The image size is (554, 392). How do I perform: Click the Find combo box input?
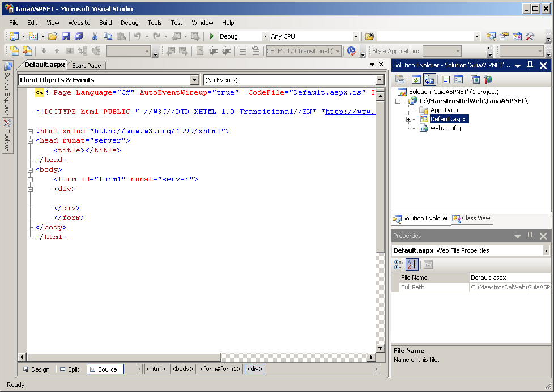click(x=425, y=36)
